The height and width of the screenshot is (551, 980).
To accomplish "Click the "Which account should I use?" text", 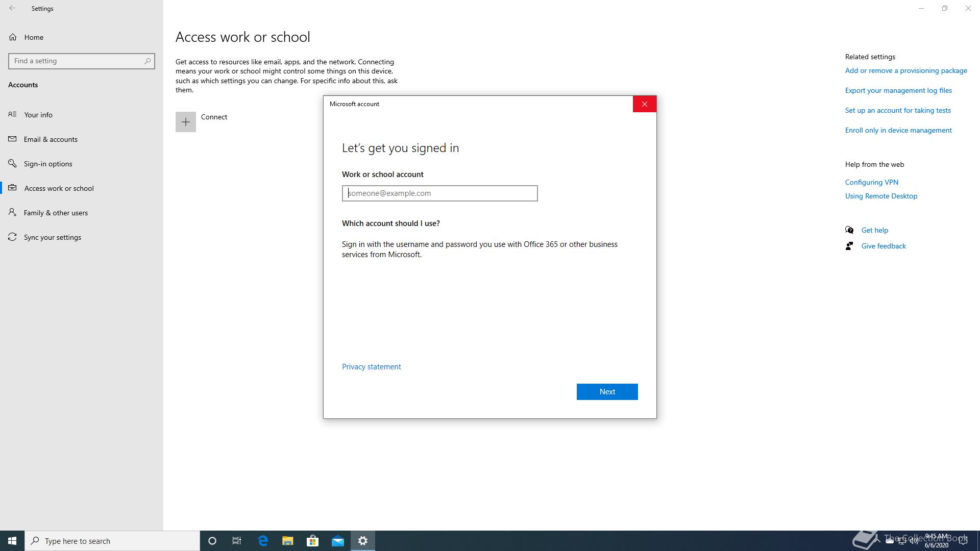I will [390, 223].
